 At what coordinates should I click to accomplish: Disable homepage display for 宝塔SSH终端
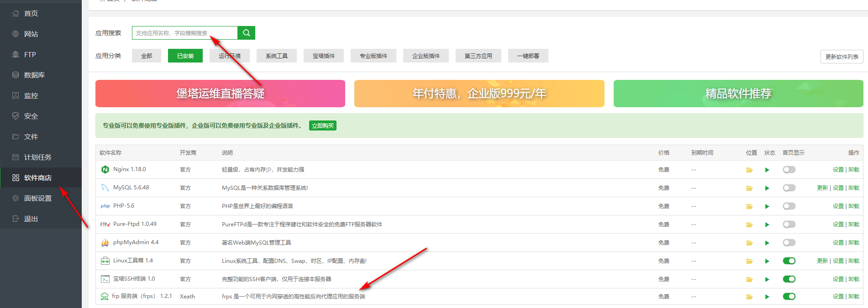pyautogui.click(x=789, y=279)
